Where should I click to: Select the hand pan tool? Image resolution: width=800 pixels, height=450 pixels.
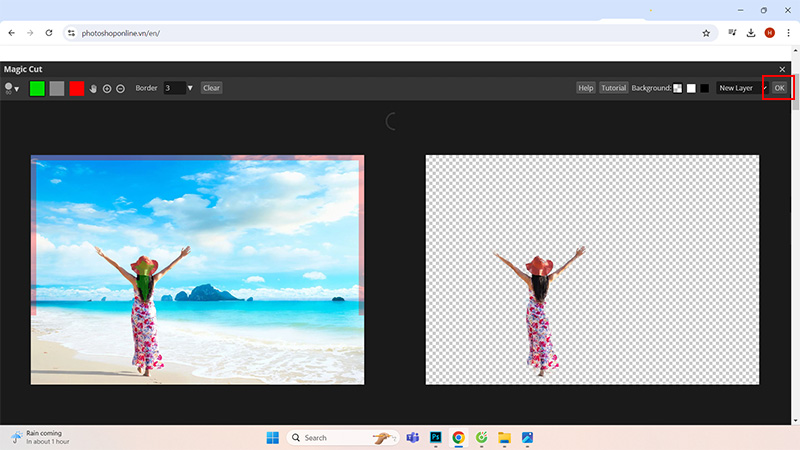click(94, 88)
